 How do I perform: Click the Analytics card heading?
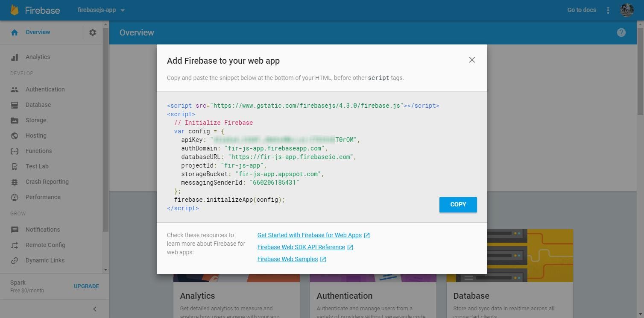click(x=197, y=296)
